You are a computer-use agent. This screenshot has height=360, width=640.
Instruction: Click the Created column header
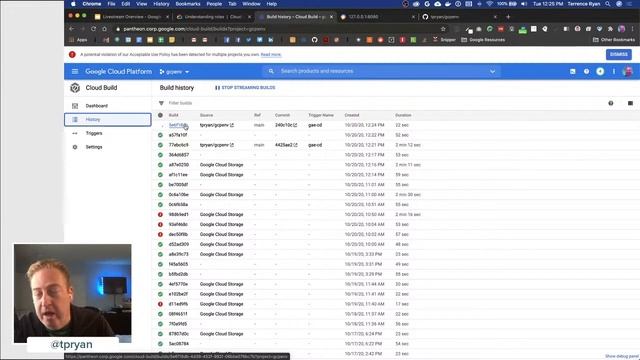click(352, 115)
